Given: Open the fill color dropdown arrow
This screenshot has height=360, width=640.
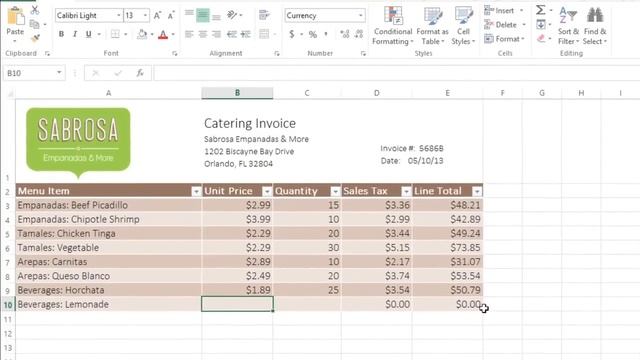Looking at the screenshot, I should pyautogui.click(x=152, y=34).
